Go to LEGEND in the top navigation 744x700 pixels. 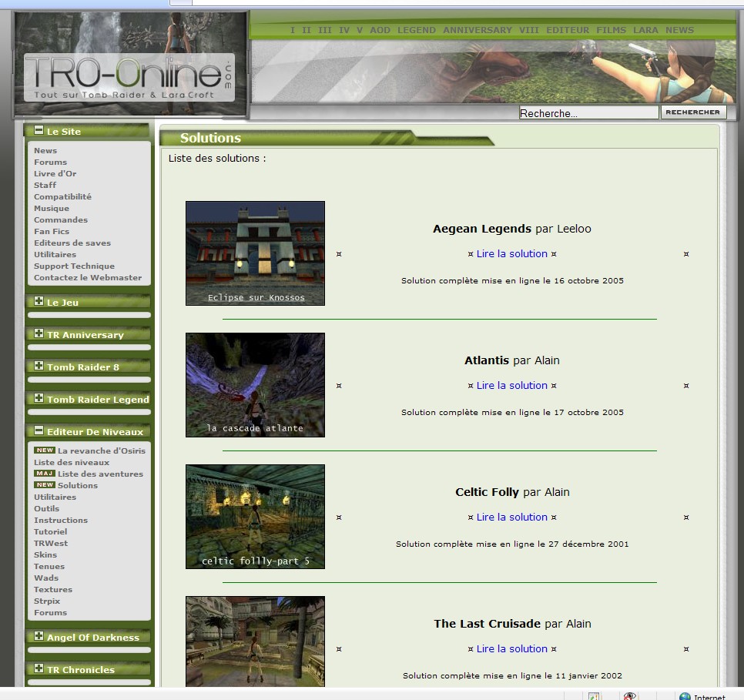point(417,30)
